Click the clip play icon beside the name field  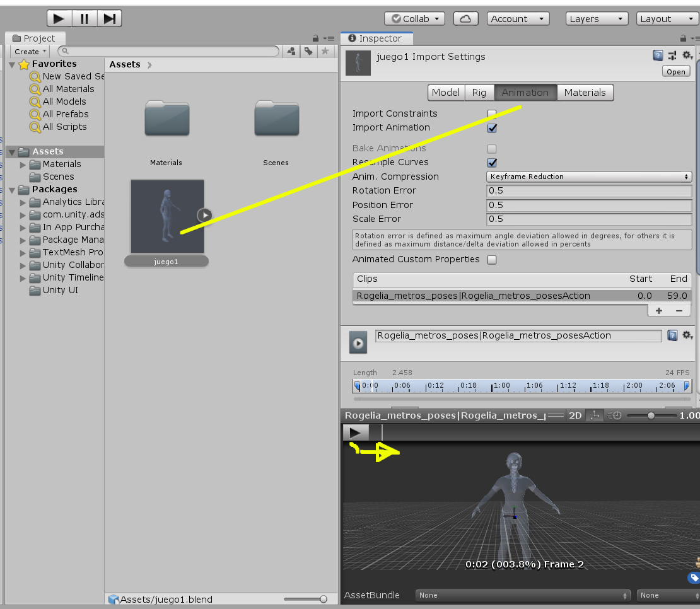[x=358, y=343]
